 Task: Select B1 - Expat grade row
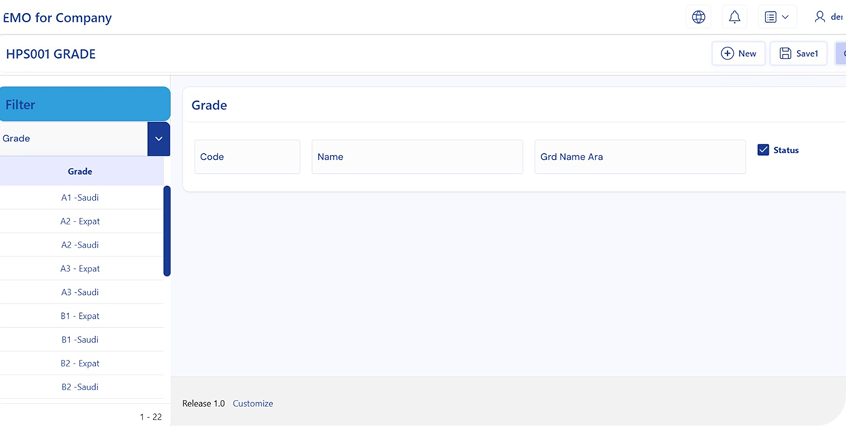80,316
